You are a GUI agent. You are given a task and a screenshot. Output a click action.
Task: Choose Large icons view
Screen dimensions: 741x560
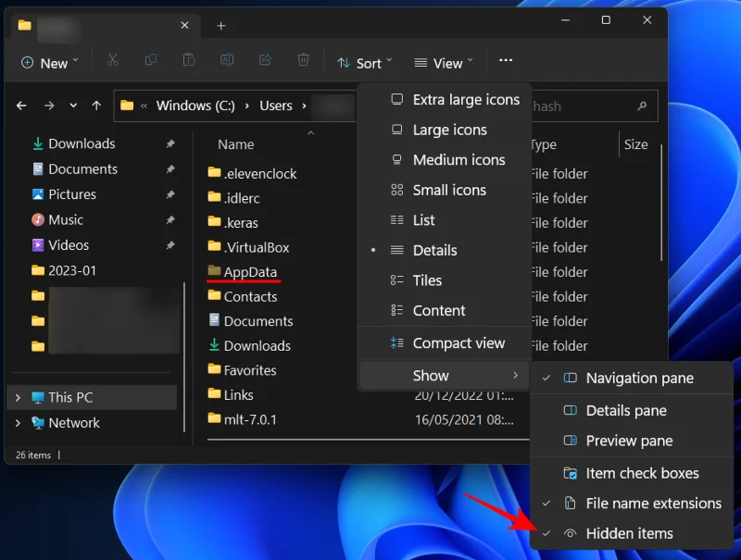pyautogui.click(x=445, y=130)
